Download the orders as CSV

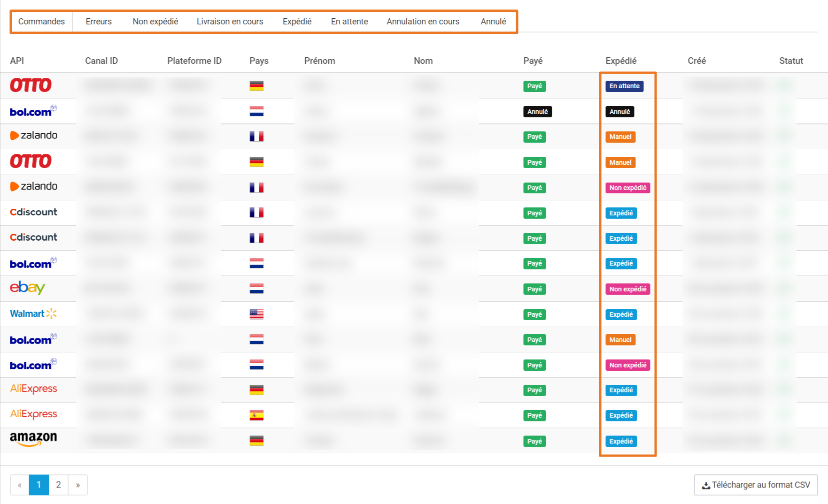point(756,485)
